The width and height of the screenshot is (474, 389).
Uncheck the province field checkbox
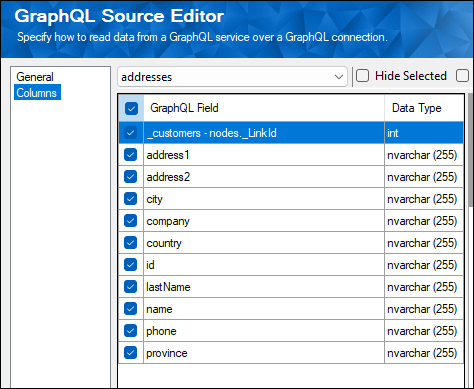(x=130, y=353)
